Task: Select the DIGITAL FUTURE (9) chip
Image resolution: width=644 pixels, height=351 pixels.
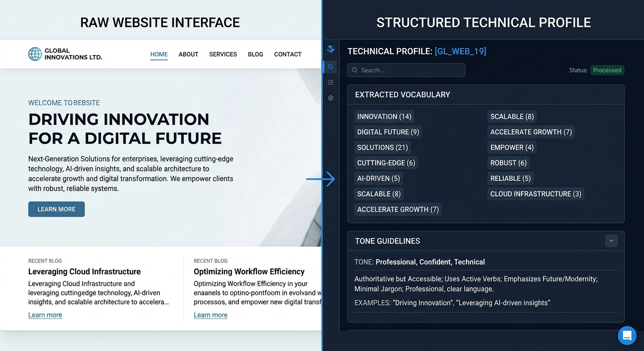Action: tap(388, 132)
